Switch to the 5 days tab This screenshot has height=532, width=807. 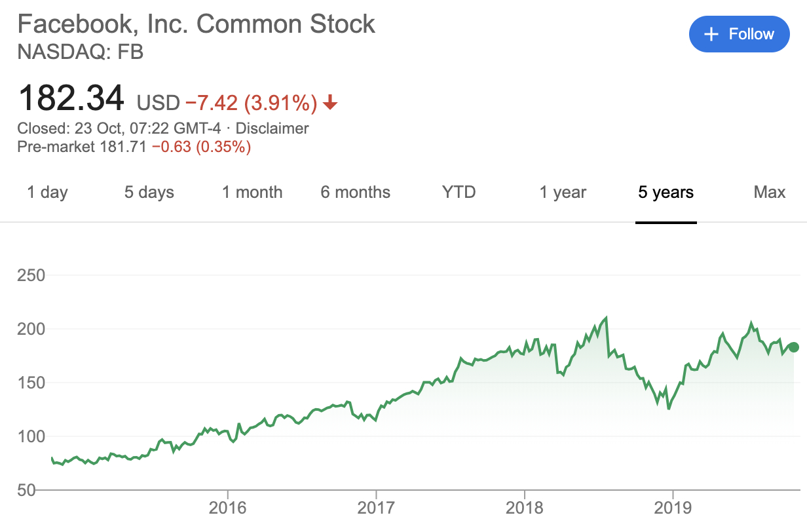(x=149, y=192)
